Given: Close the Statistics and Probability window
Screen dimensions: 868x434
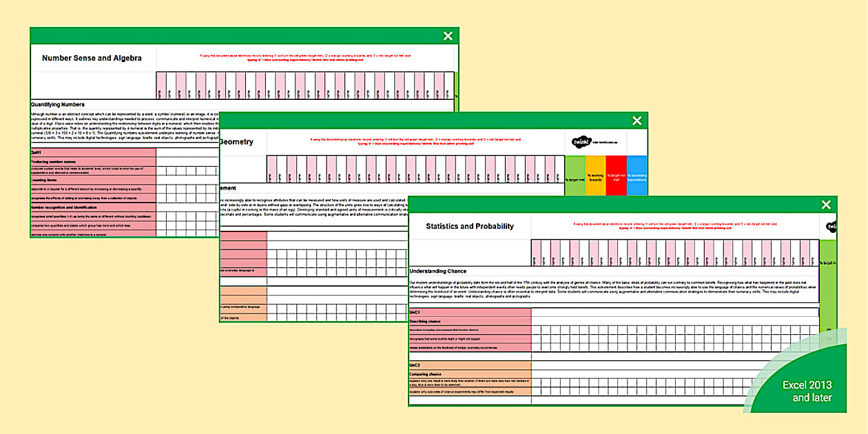Looking at the screenshot, I should click(x=826, y=205).
